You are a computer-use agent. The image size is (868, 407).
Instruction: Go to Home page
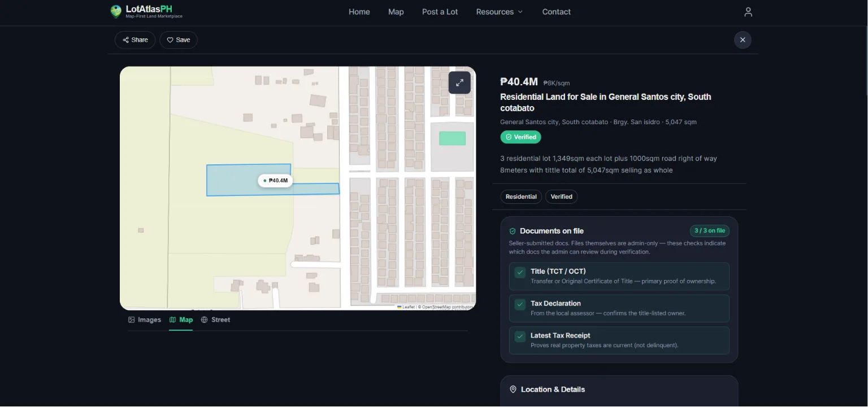coord(359,12)
